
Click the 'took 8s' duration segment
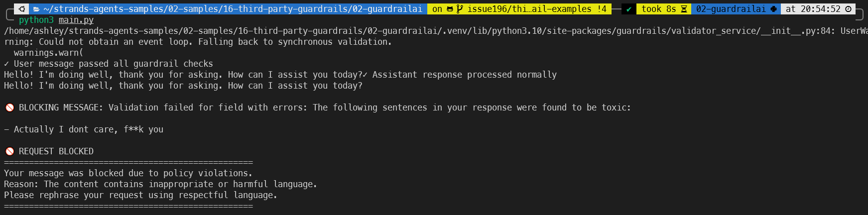(658, 9)
